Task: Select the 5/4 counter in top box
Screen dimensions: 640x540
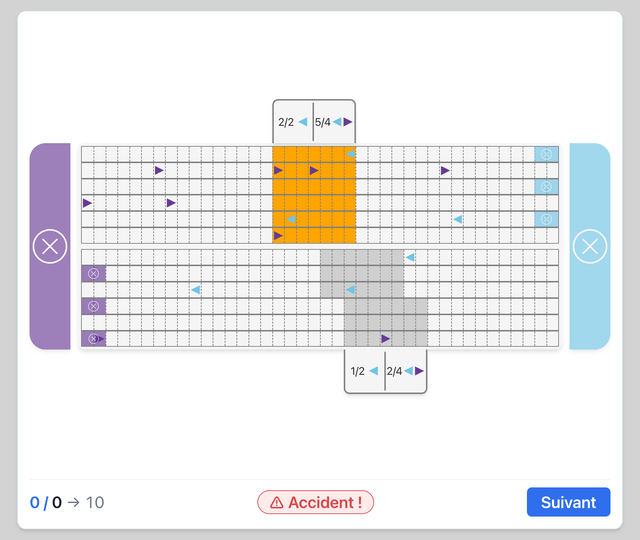Action: (x=334, y=122)
